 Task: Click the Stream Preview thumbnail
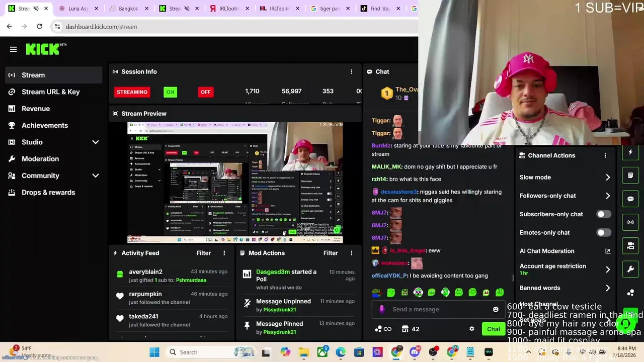click(x=235, y=183)
